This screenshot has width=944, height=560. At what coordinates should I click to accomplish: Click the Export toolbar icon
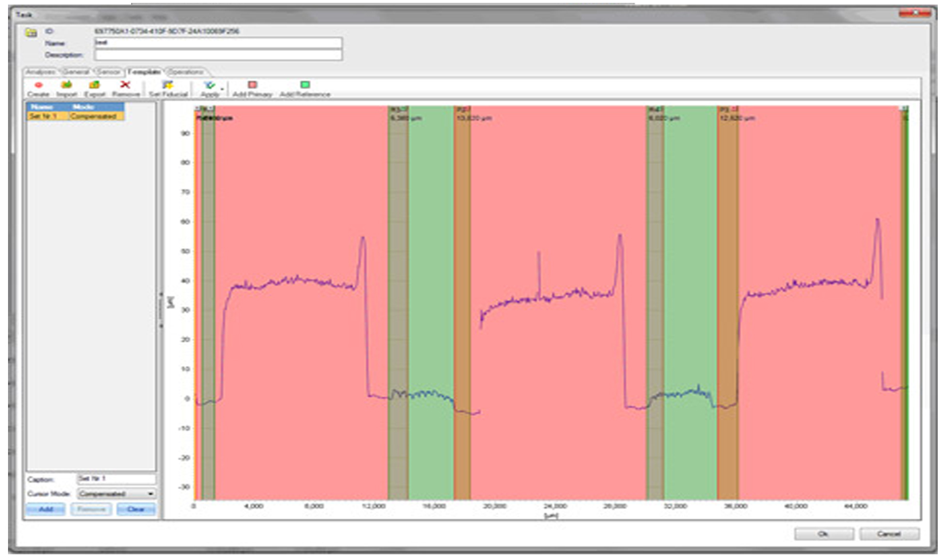click(94, 85)
